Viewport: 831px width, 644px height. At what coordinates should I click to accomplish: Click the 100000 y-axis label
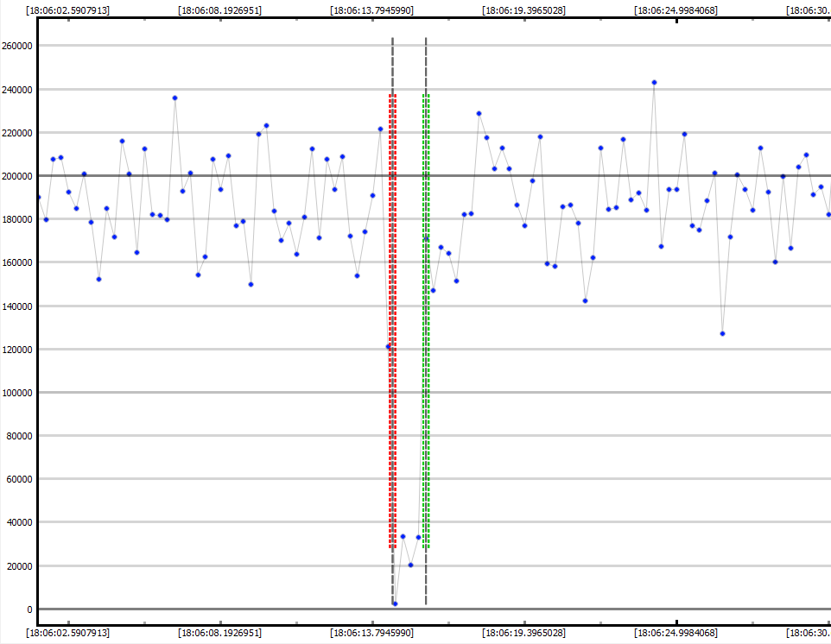(17, 393)
